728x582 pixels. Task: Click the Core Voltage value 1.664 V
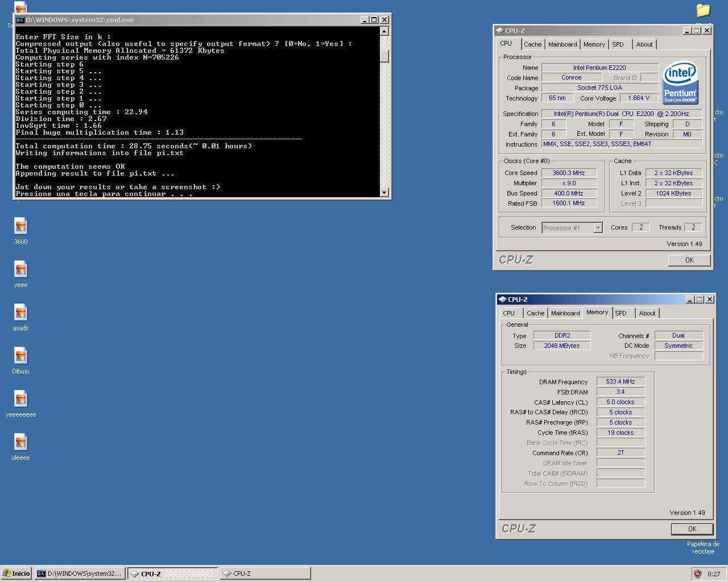[639, 98]
